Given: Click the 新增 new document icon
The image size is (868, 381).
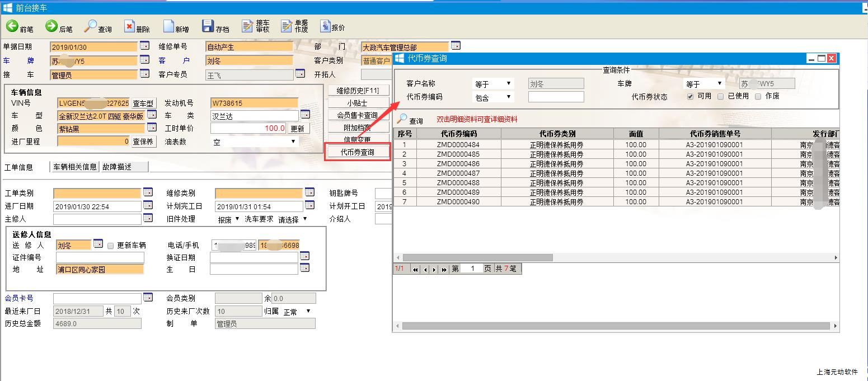Looking at the screenshot, I should coord(168,26).
